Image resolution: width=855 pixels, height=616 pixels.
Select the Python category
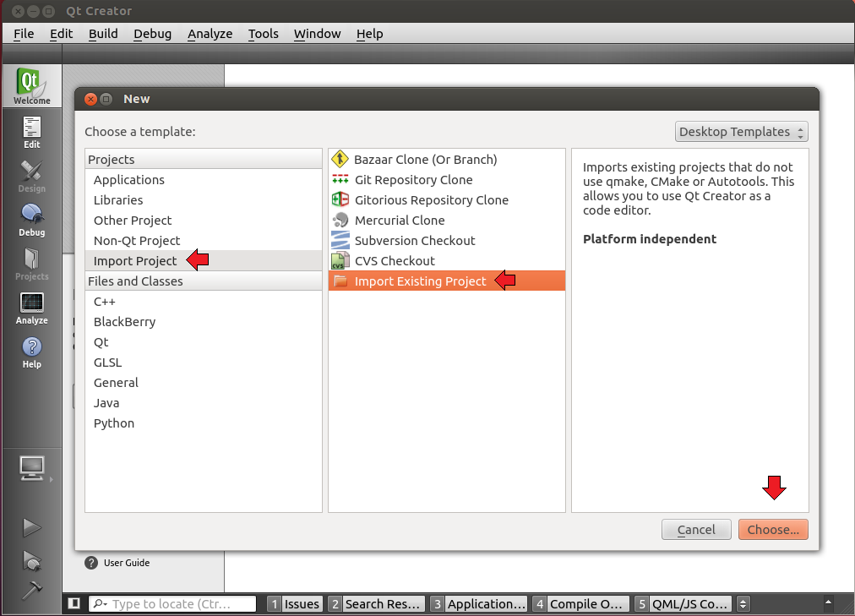[204, 422]
